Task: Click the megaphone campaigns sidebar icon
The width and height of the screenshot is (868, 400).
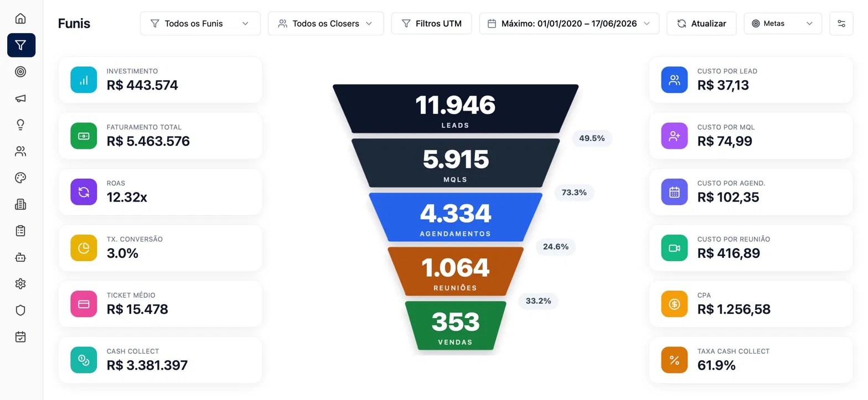Action: pos(20,98)
